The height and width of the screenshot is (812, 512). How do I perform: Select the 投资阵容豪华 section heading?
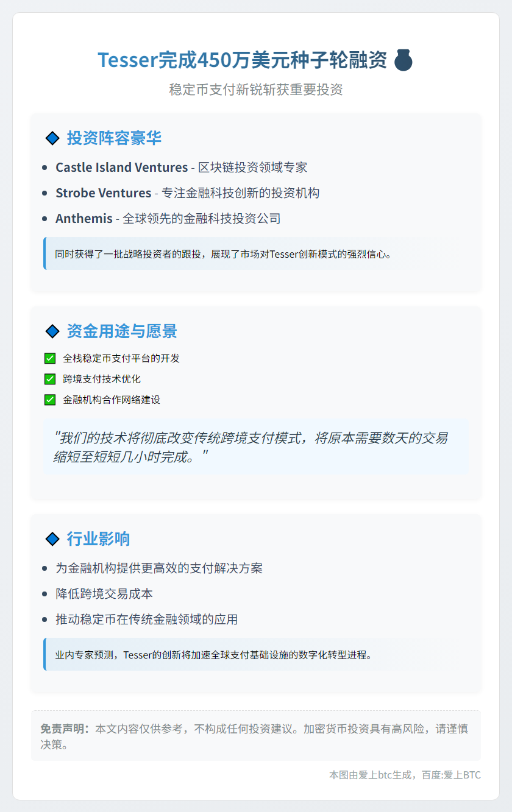(114, 138)
